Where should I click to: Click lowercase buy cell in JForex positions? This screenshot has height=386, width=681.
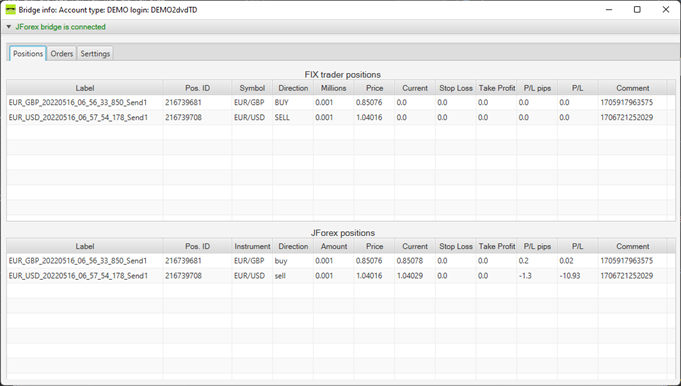[x=281, y=261]
